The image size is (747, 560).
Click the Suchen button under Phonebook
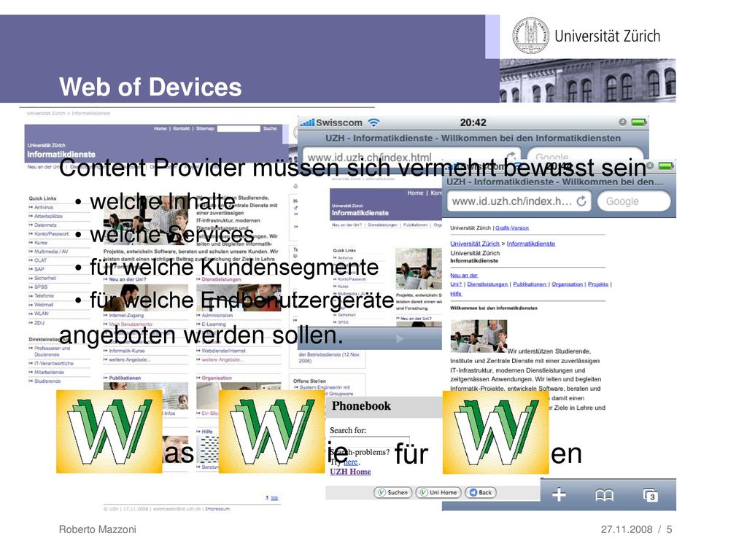(393, 492)
